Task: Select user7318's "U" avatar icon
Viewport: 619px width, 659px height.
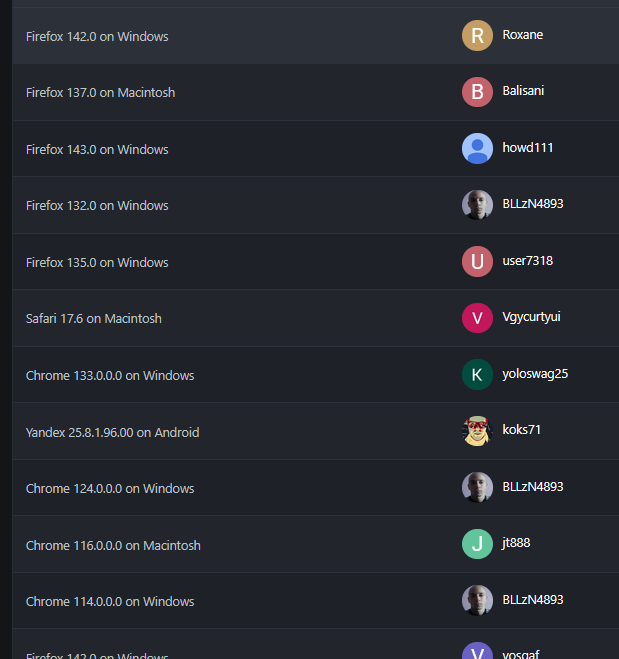Action: click(477, 262)
